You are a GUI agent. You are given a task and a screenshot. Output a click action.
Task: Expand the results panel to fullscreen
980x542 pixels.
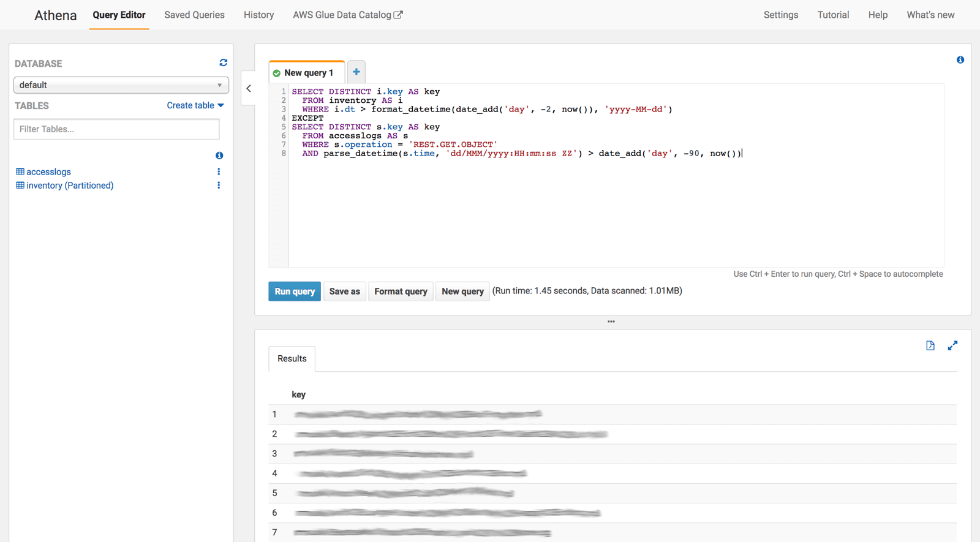coord(952,345)
